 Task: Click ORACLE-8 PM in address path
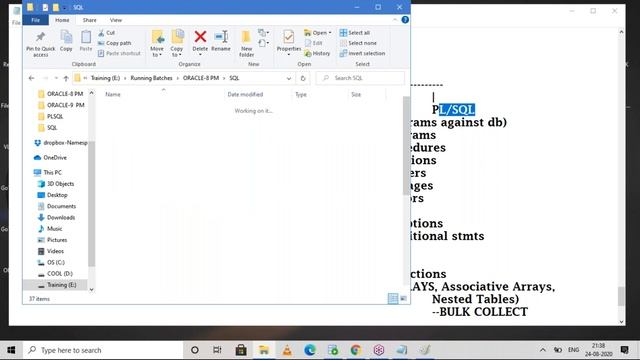(x=201, y=78)
